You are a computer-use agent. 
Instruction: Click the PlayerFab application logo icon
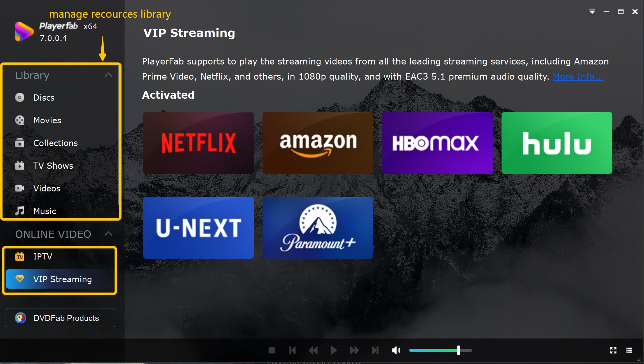pyautogui.click(x=22, y=32)
